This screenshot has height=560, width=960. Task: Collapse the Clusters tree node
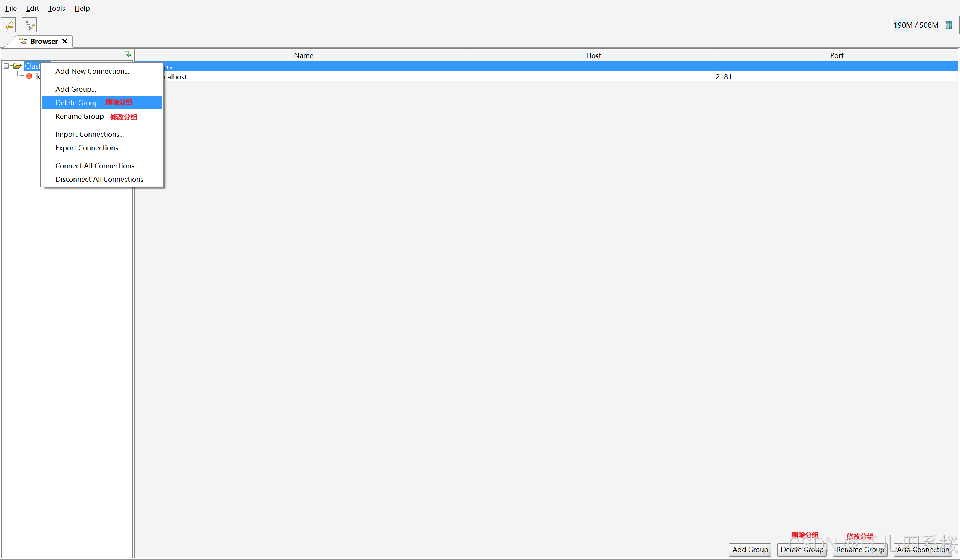[x=6, y=66]
